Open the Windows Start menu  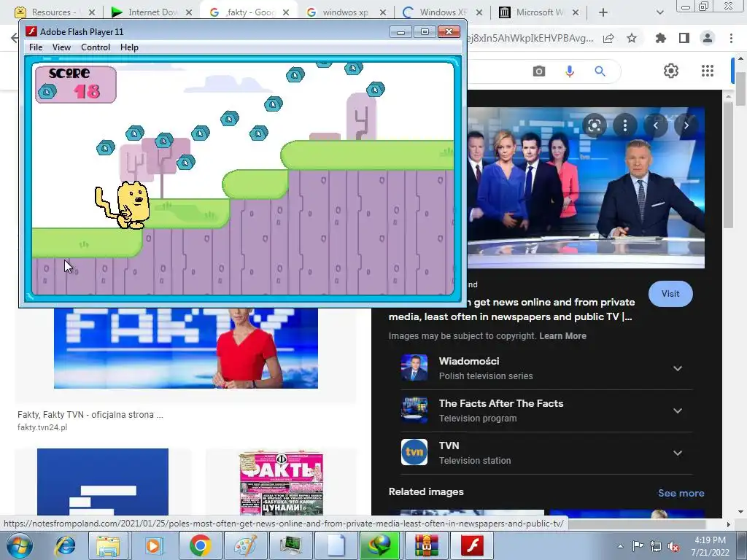coord(19,545)
